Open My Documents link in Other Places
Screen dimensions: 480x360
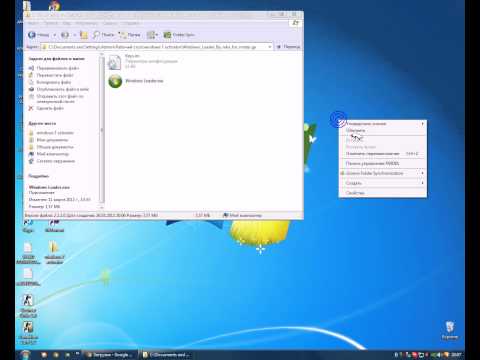pyautogui.click(x=52, y=140)
